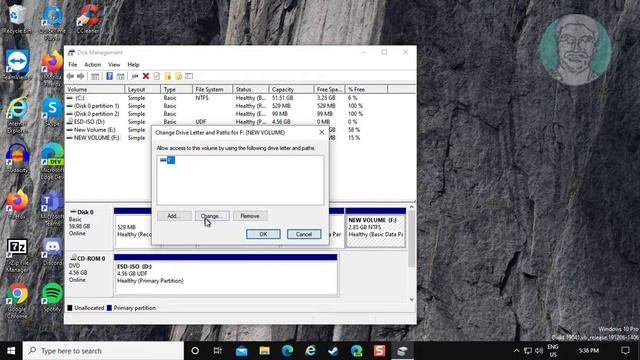Open File Explorer from the taskbar

tap(264, 351)
